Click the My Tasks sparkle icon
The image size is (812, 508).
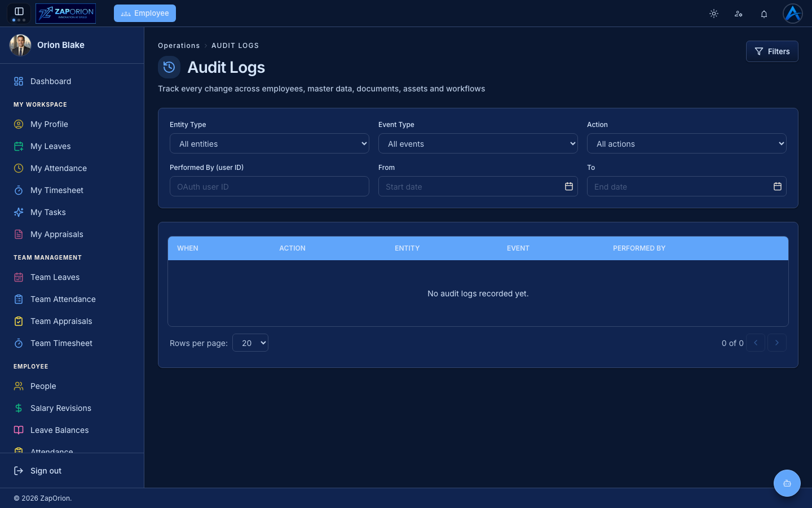pyautogui.click(x=19, y=212)
